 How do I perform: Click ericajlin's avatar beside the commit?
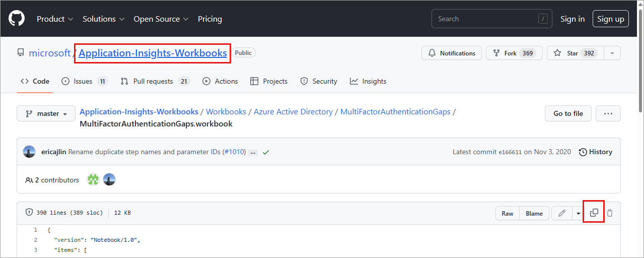[29, 152]
